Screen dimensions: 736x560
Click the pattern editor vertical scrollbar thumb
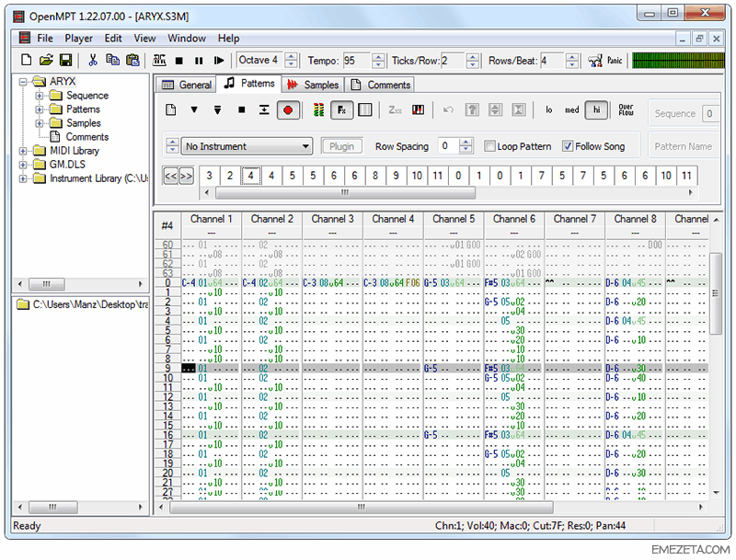(716, 293)
